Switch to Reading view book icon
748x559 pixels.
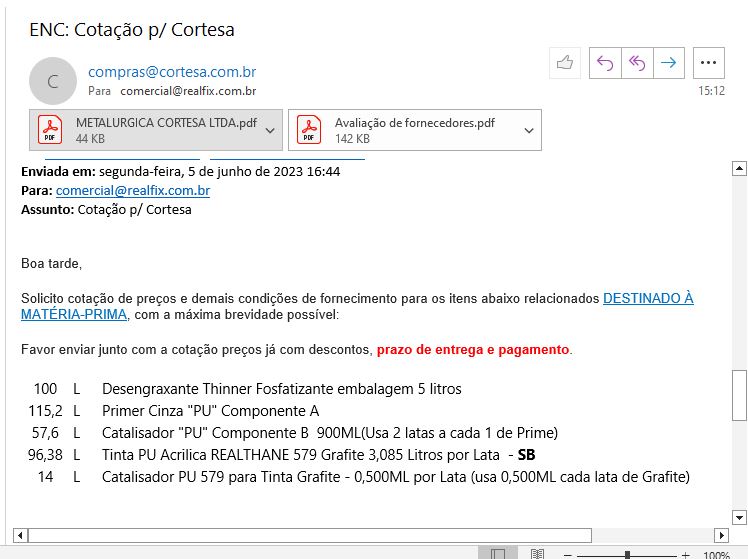coord(537,554)
